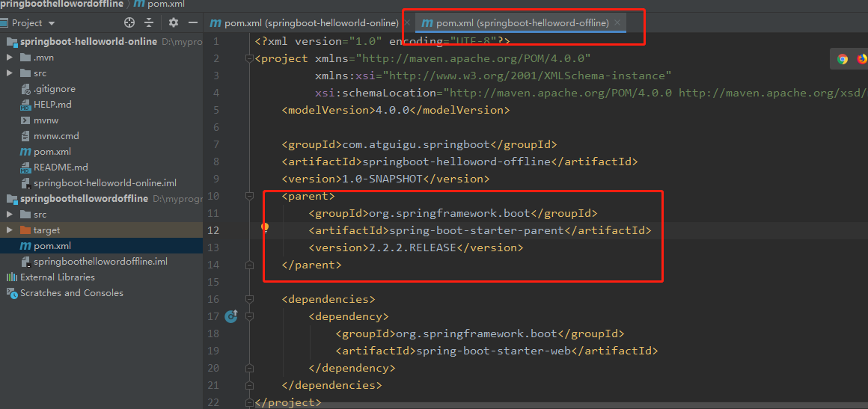Expand src folder under springboothellowordoffline

(10, 214)
